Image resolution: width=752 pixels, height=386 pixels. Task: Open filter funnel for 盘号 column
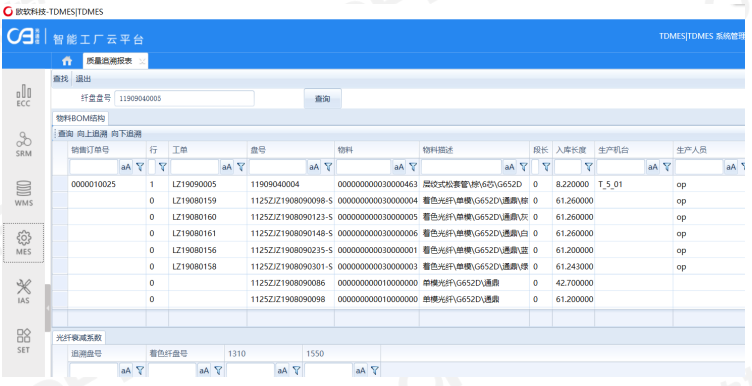coord(328,167)
